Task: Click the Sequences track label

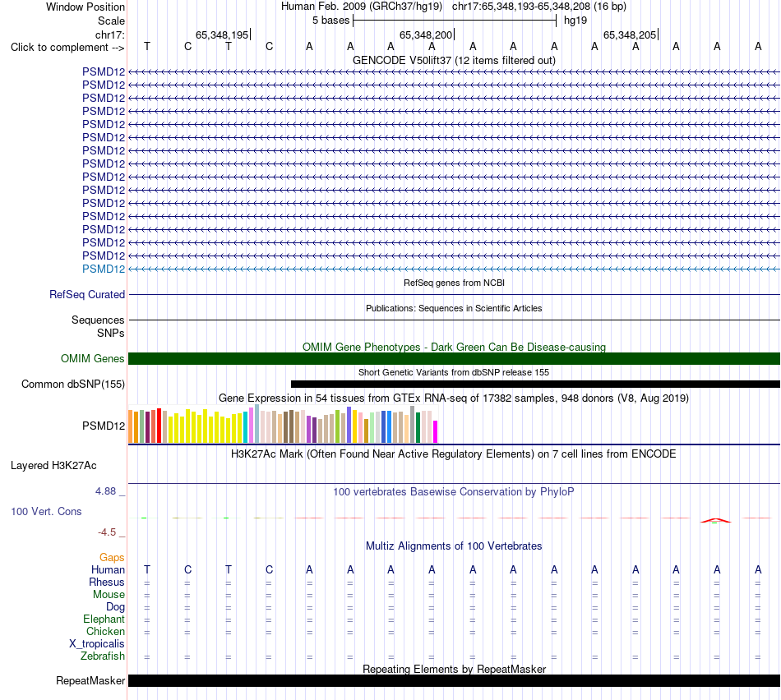Action: pyautogui.click(x=98, y=320)
